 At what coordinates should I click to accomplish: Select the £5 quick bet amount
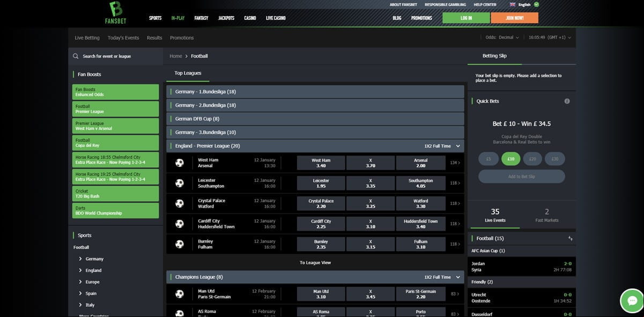488,159
